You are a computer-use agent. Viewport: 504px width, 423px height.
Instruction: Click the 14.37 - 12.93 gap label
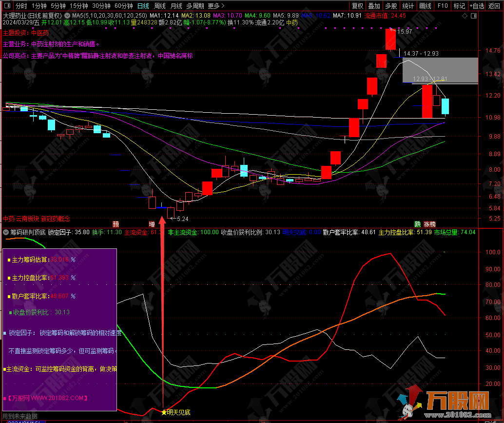tap(421, 53)
